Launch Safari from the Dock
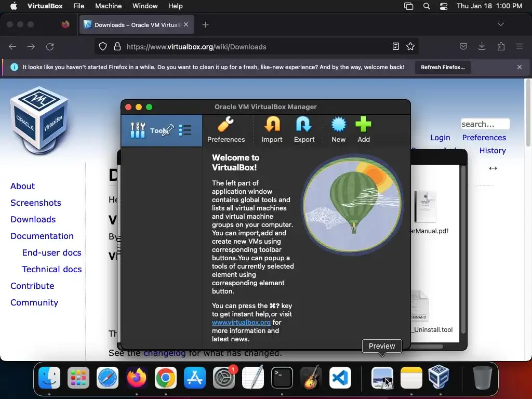532x399 pixels. (108, 378)
